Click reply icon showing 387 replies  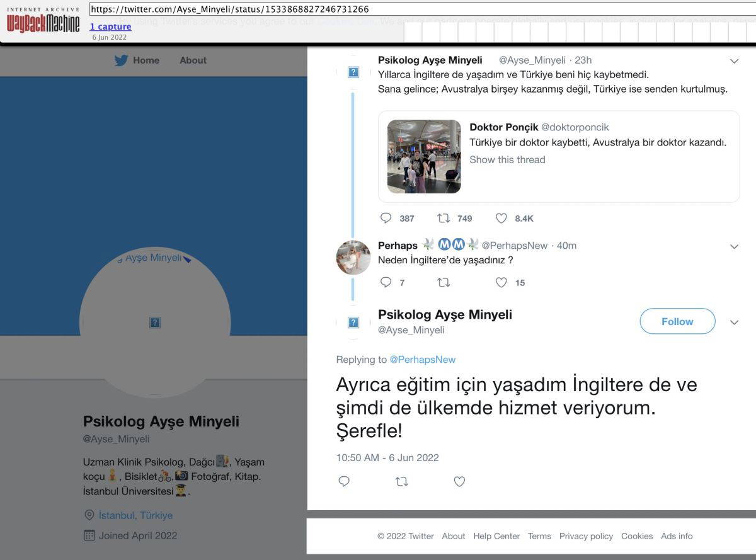tap(386, 218)
